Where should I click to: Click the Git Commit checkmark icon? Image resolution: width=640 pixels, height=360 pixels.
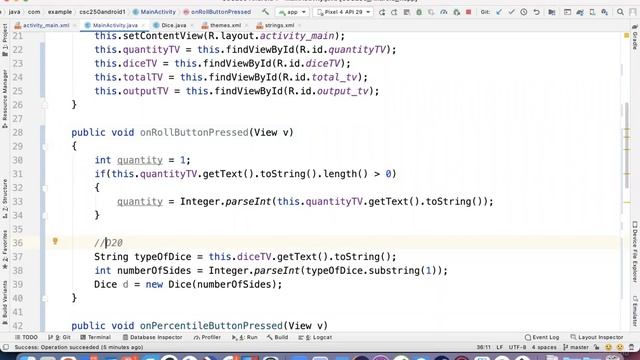(511, 12)
